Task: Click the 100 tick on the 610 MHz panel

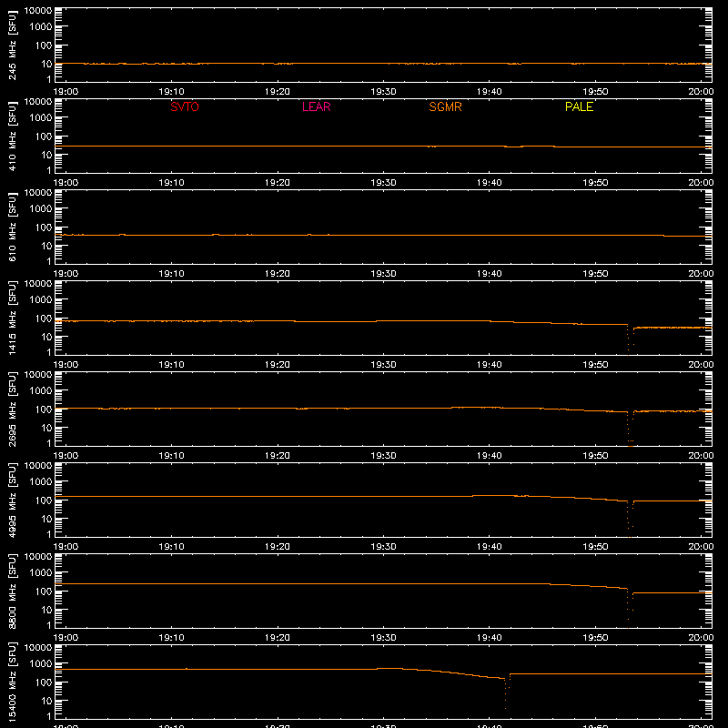Action: pyautogui.click(x=44, y=227)
